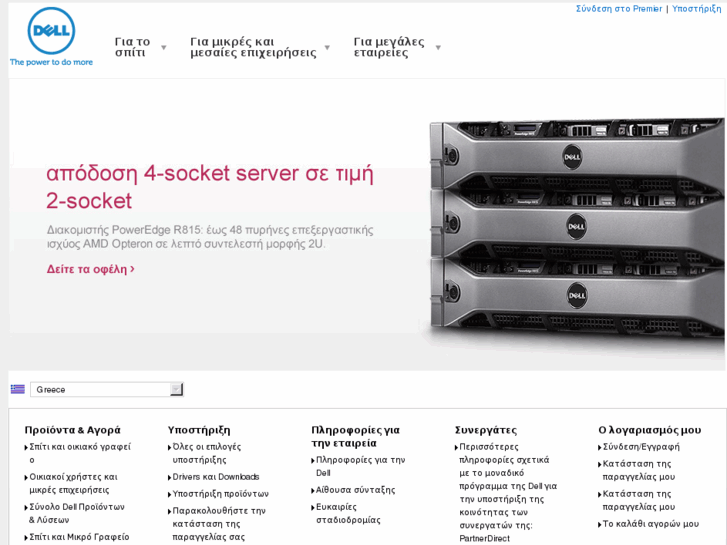Click 'Δείτε τα οφέλη' link
The width and height of the screenshot is (727, 545).
[90, 269]
